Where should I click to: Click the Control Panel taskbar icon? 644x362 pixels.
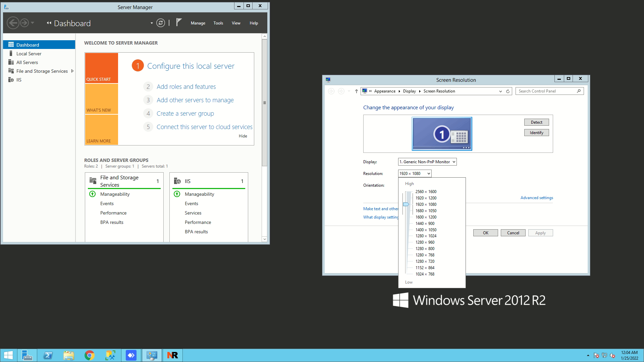pyautogui.click(x=152, y=355)
